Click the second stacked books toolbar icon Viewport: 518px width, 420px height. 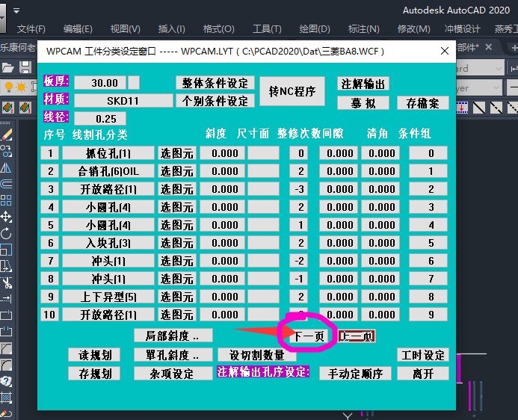tap(25, 108)
